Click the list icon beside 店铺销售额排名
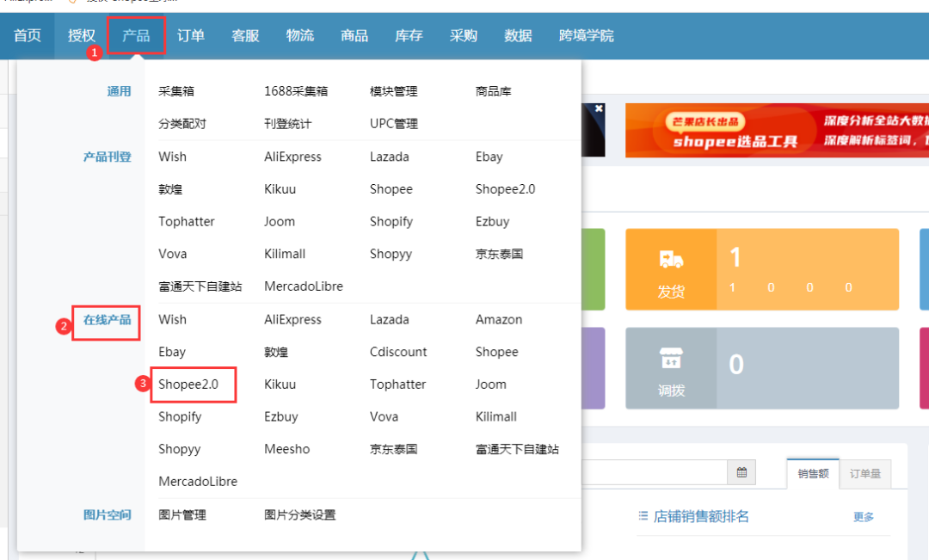Screen dimensions: 929x560 pos(642,516)
